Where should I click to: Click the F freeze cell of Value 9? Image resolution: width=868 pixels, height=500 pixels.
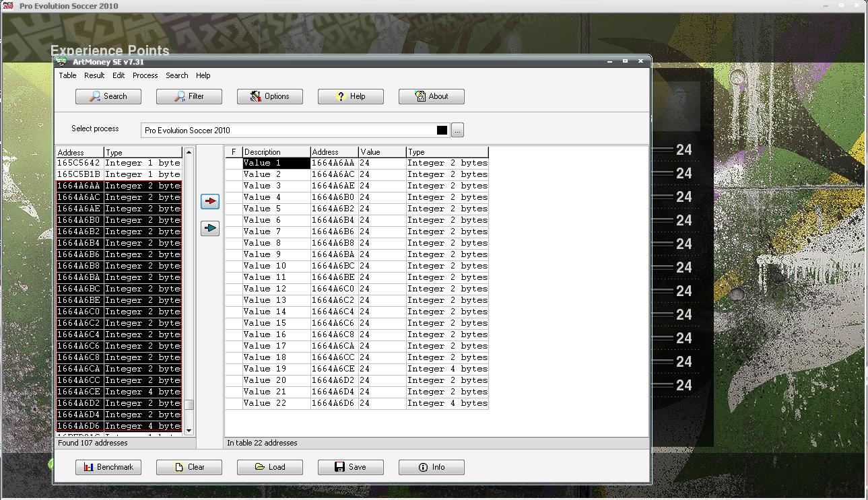(234, 254)
